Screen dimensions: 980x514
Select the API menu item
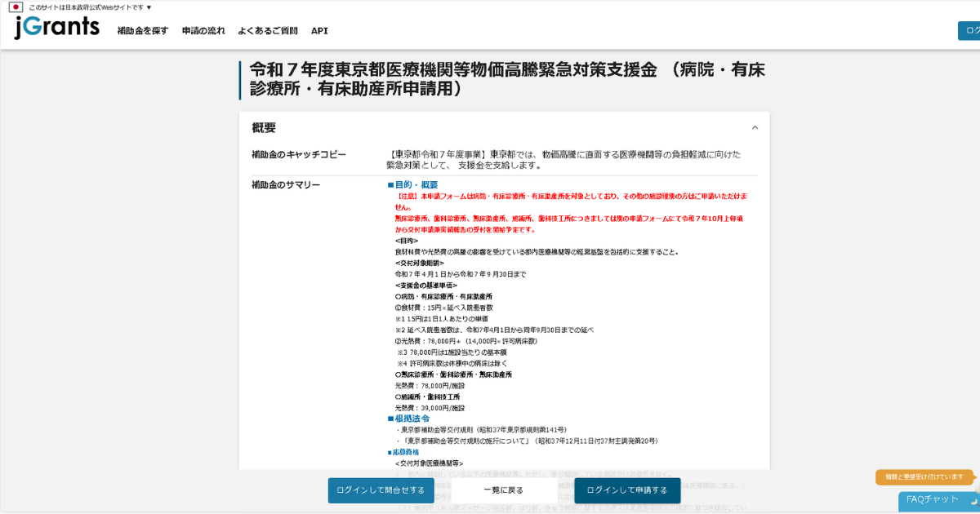(319, 31)
